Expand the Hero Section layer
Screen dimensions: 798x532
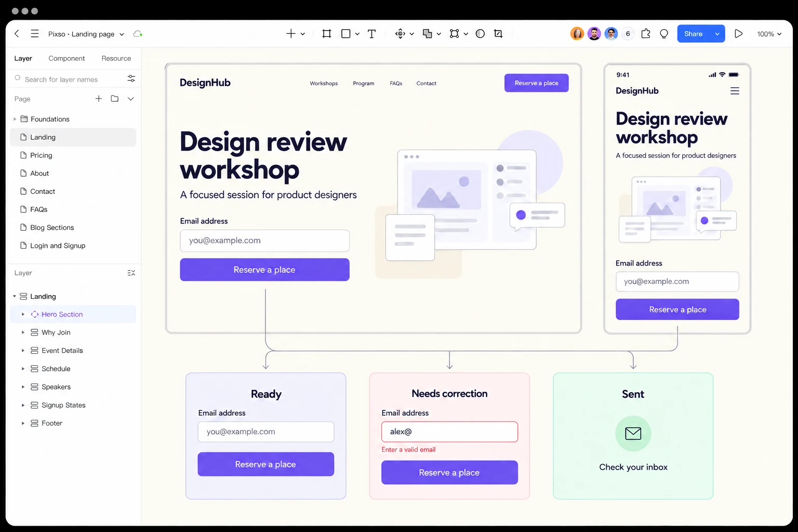(23, 314)
